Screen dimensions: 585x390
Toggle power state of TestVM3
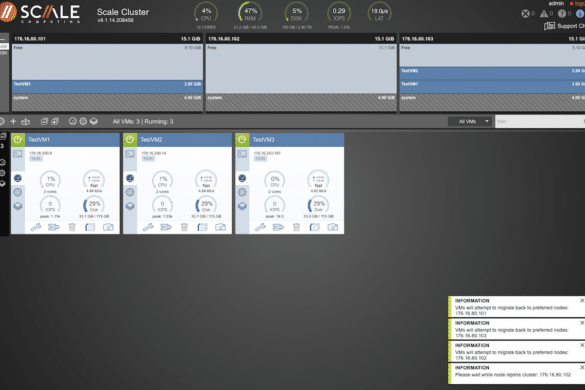coord(242,140)
